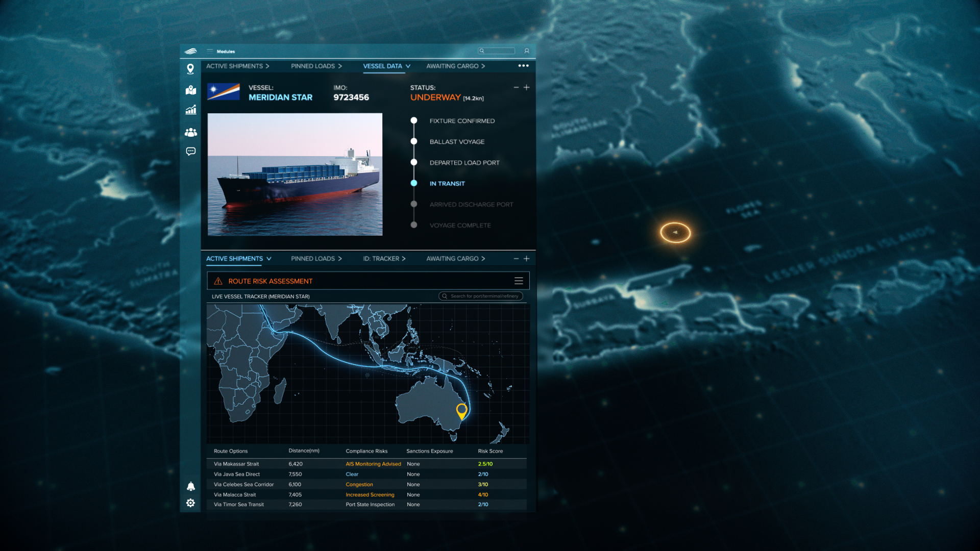
Task: Open the ellipsis overflow menu on the tab bar
Action: 523,65
